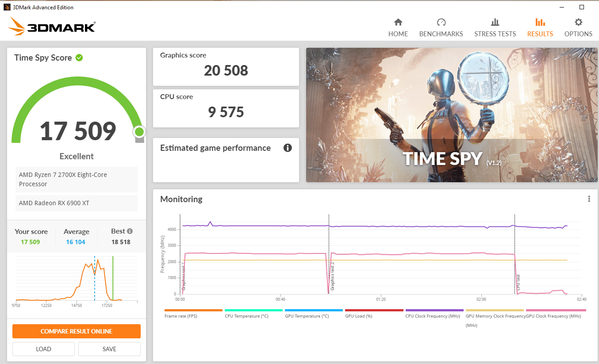Click the Monitoring heading
The height and width of the screenshot is (364, 599).
pyautogui.click(x=181, y=199)
